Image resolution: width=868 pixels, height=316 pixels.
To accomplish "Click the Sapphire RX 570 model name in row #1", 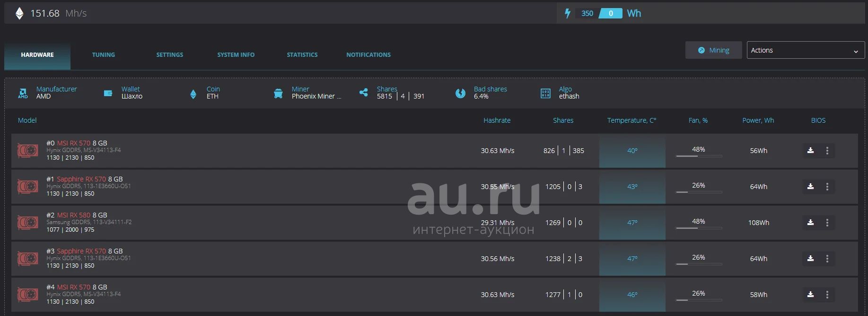I will 81,179.
